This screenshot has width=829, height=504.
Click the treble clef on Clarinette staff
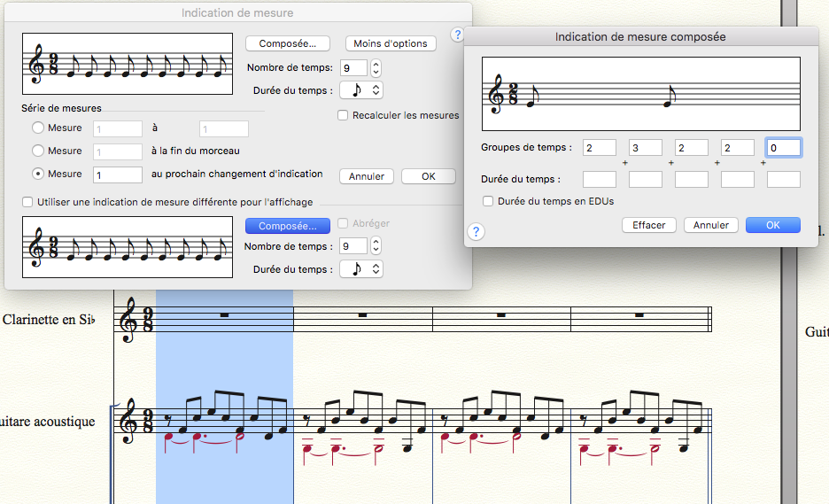128,319
